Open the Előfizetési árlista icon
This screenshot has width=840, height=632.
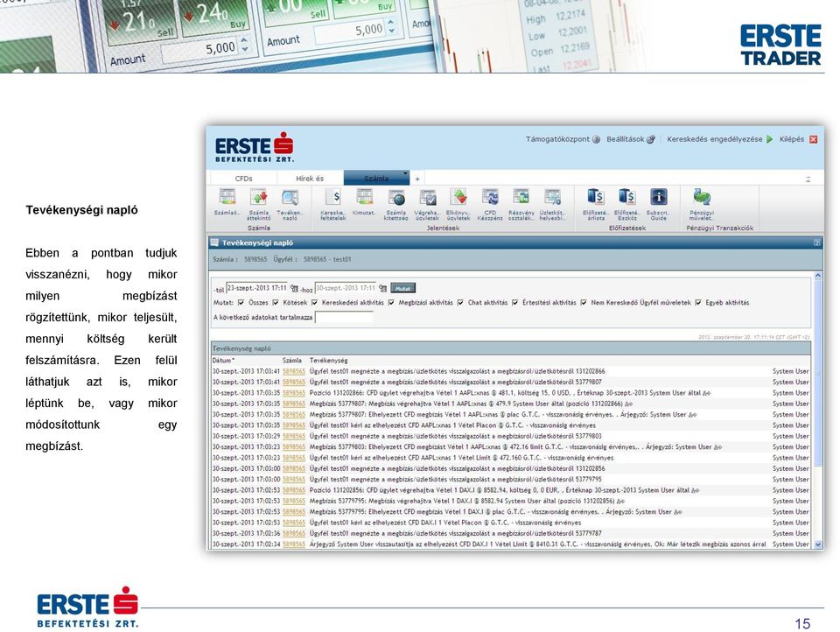coord(596,197)
